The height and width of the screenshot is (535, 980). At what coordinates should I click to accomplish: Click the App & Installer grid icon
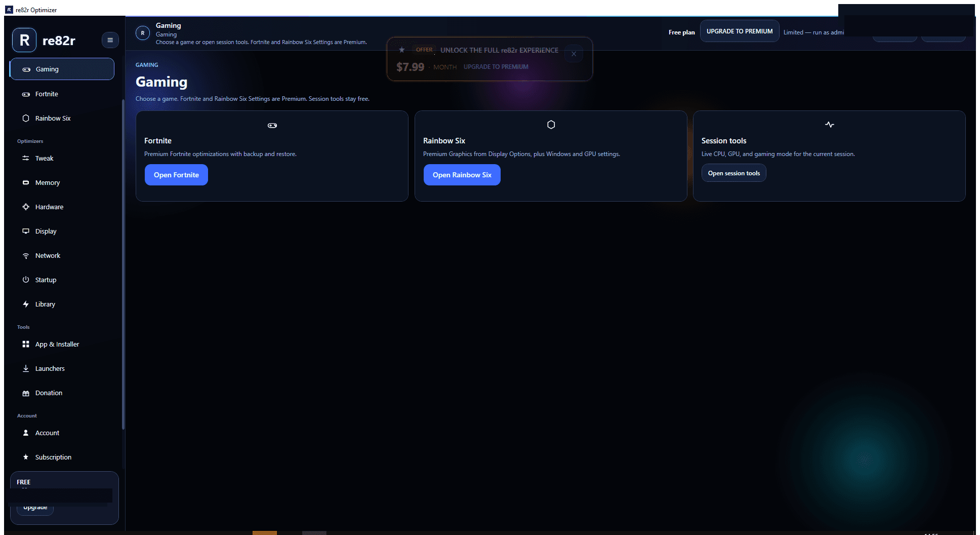point(26,344)
